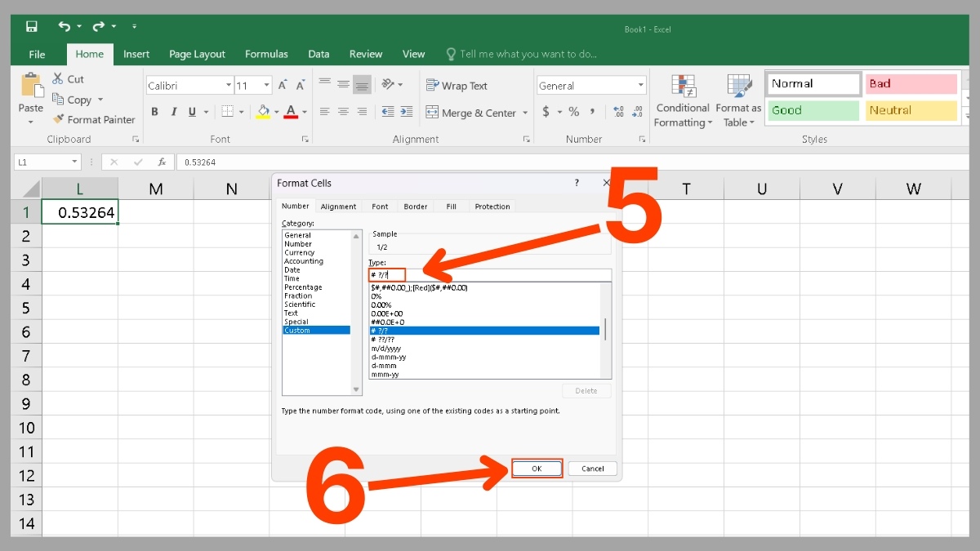Click the Good cell style swatch
Image resolution: width=980 pixels, height=551 pixels.
tap(813, 111)
